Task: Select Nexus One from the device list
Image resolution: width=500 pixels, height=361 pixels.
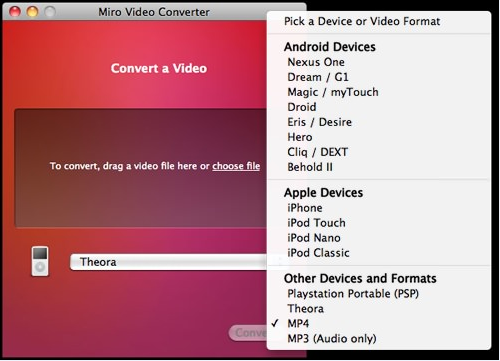Action: coord(379,62)
